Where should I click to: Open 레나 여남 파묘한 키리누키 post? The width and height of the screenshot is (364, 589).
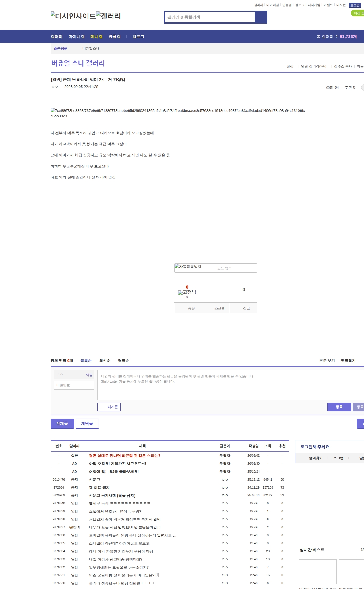point(121,551)
